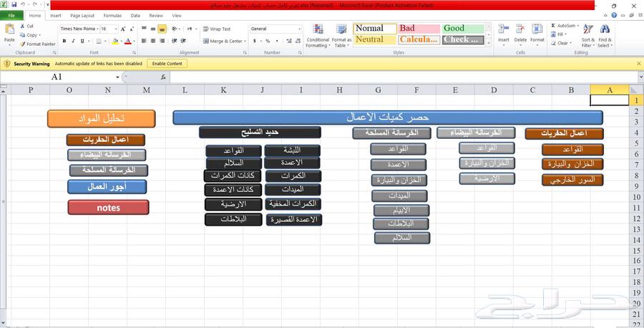Open the font name dropdown

coord(98,29)
